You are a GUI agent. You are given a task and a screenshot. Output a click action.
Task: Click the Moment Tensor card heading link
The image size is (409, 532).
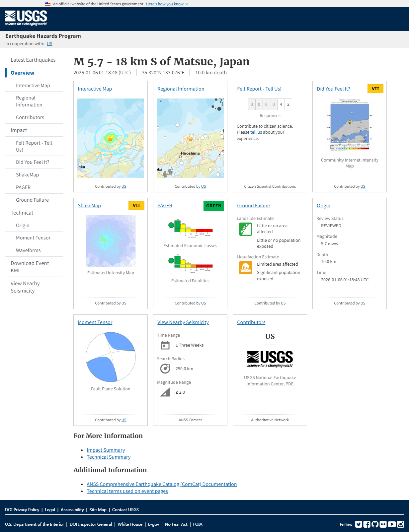pyautogui.click(x=95, y=322)
